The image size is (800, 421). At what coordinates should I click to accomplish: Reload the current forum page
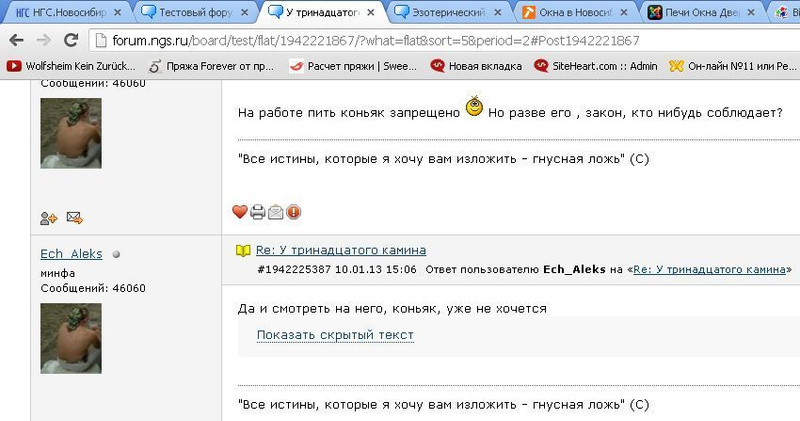[x=71, y=40]
